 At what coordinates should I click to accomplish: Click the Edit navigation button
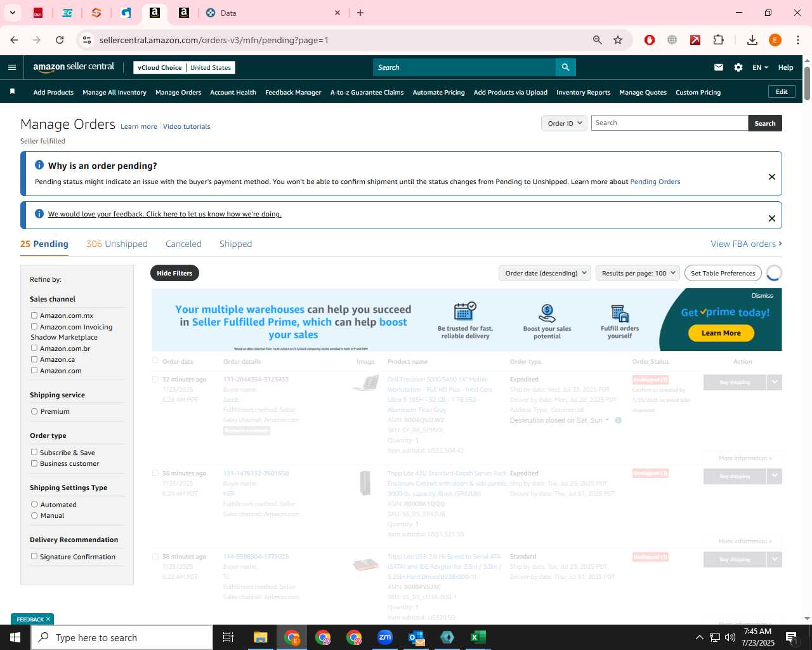pyautogui.click(x=782, y=91)
